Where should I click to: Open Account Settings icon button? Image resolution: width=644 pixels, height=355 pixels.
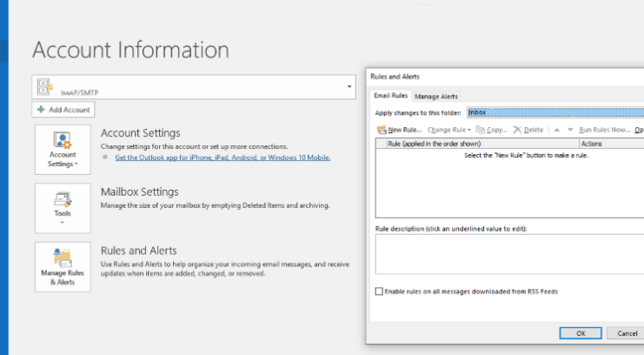63,150
